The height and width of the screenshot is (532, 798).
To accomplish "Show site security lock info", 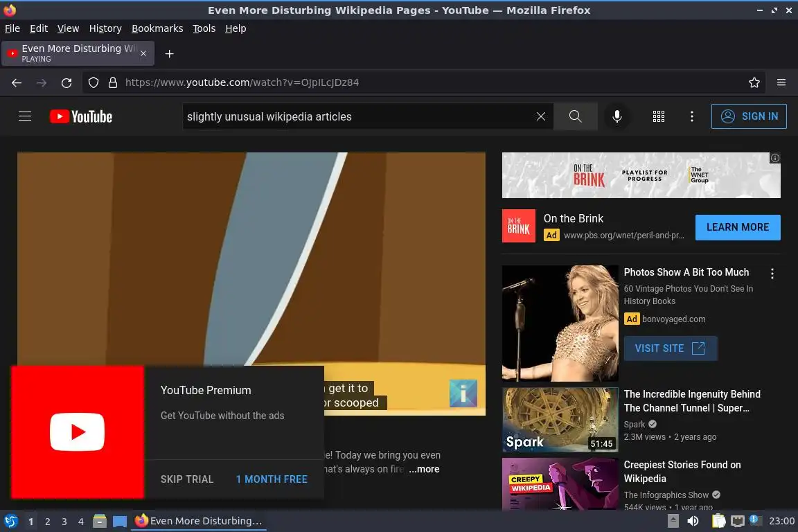I will pyautogui.click(x=113, y=82).
